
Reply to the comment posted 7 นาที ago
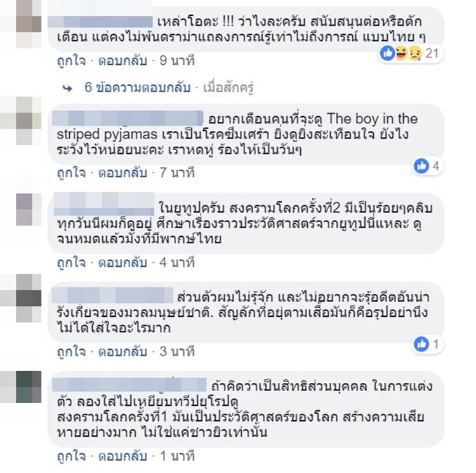(x=122, y=173)
